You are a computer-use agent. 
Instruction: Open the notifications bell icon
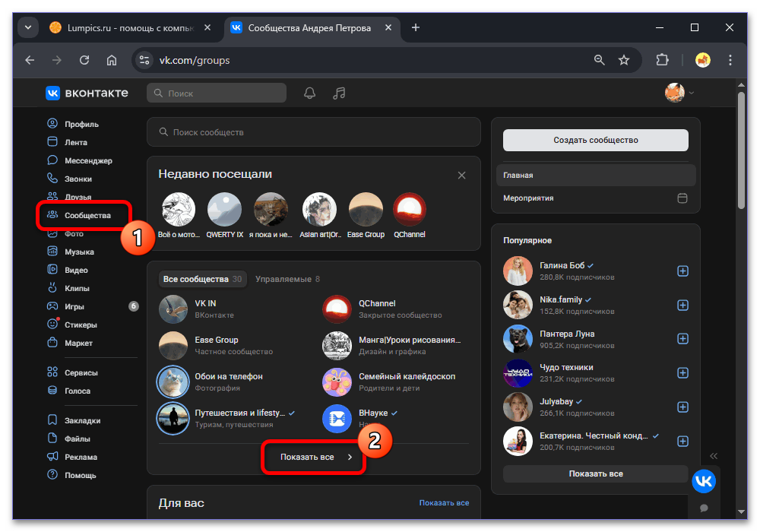pos(309,93)
